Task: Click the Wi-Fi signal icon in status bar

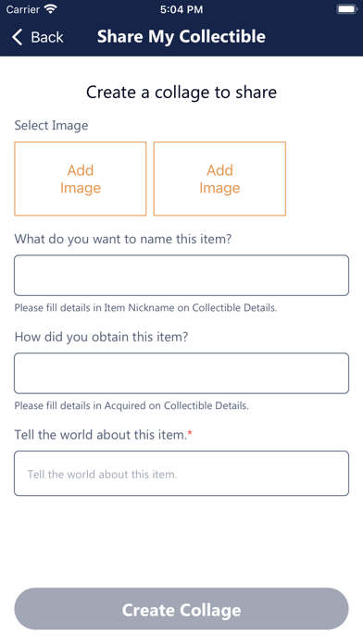Action: (x=51, y=9)
